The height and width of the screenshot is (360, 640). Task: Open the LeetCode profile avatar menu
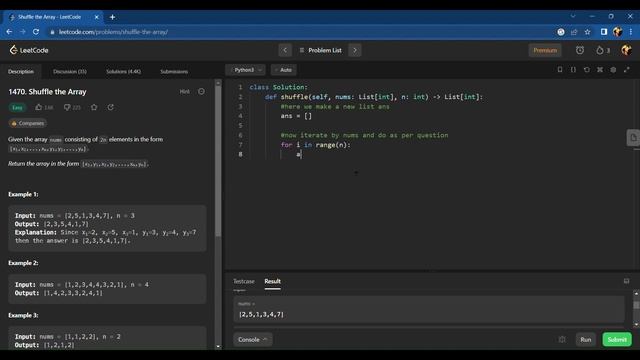[626, 50]
